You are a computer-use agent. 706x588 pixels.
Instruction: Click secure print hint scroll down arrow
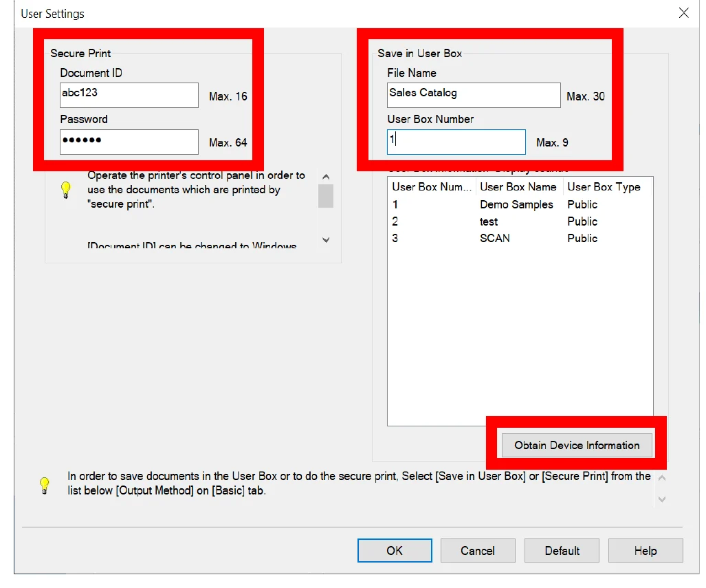[x=326, y=240]
